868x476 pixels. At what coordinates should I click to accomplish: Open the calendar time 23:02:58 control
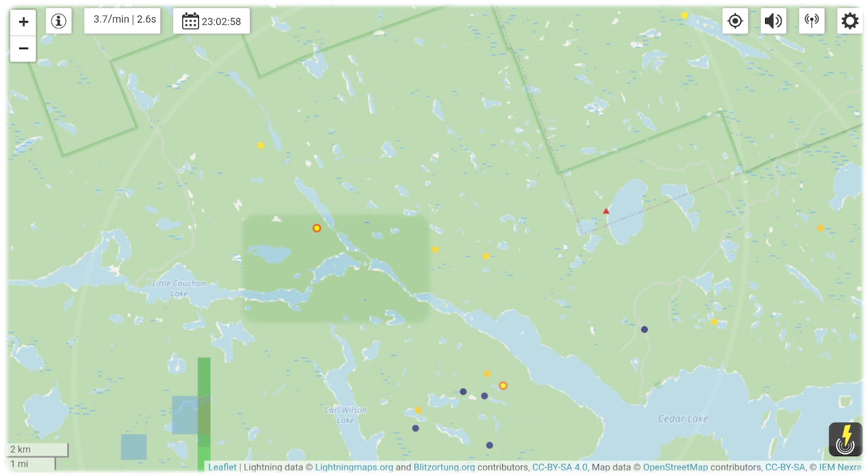point(211,21)
